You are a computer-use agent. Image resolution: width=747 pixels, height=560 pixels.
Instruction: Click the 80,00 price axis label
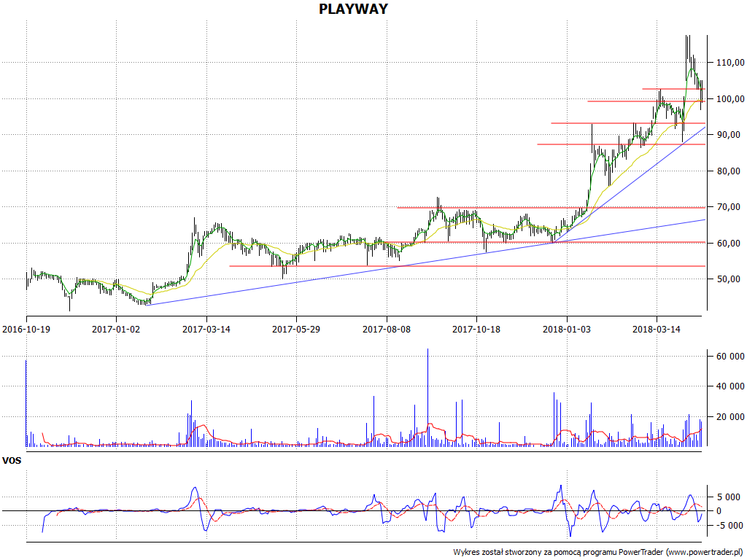pyautogui.click(x=729, y=171)
